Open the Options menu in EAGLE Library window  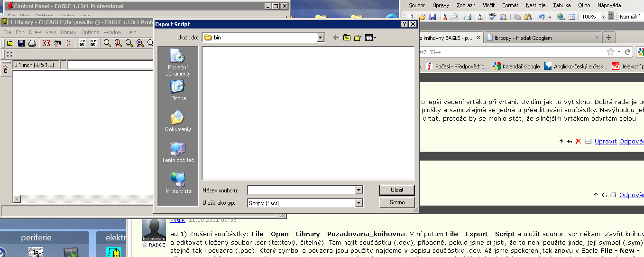click(90, 32)
